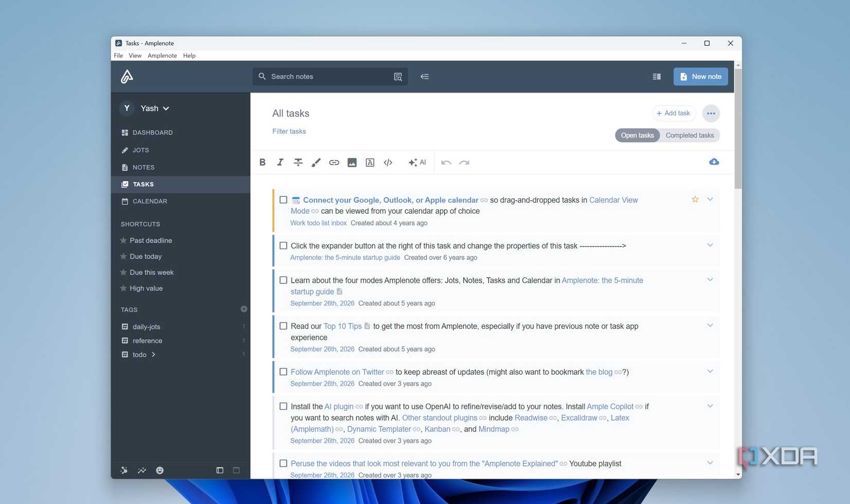
Task: Switch to the split sidebar layout icon
Action: tap(219, 470)
